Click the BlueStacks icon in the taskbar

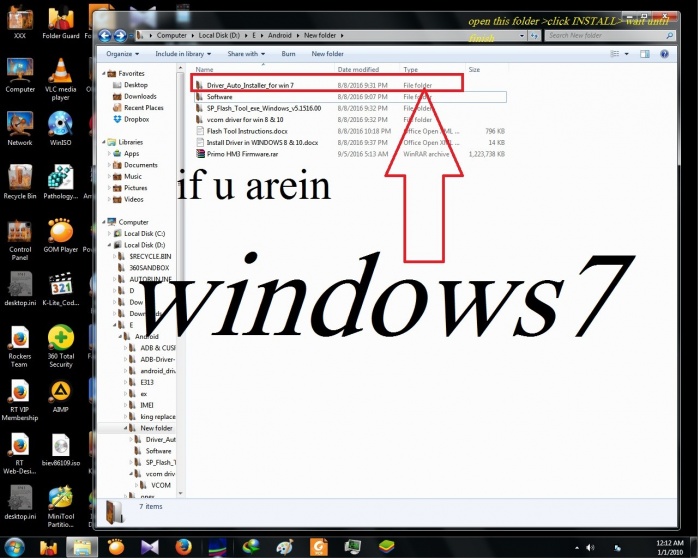pos(387,547)
